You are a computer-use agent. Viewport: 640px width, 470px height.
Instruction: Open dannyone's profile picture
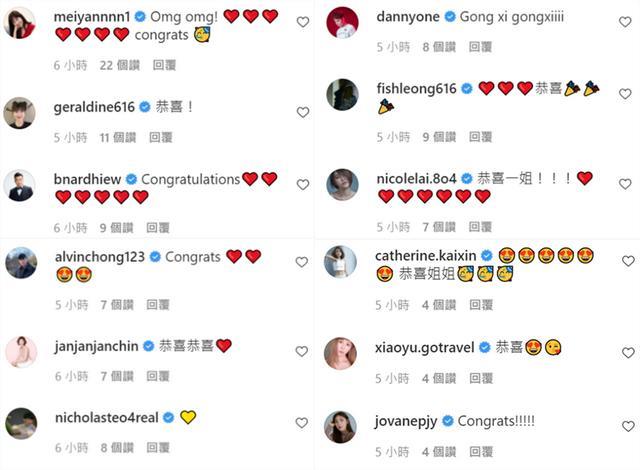pos(342,22)
